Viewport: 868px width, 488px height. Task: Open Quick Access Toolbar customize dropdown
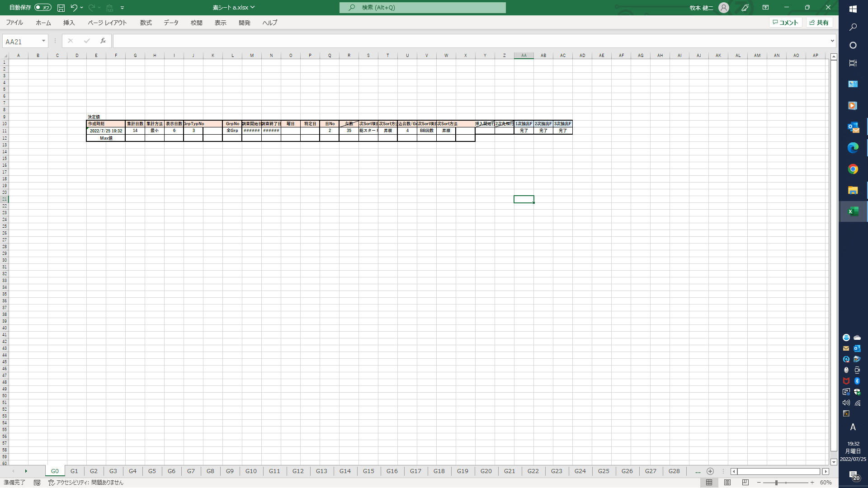pos(123,8)
